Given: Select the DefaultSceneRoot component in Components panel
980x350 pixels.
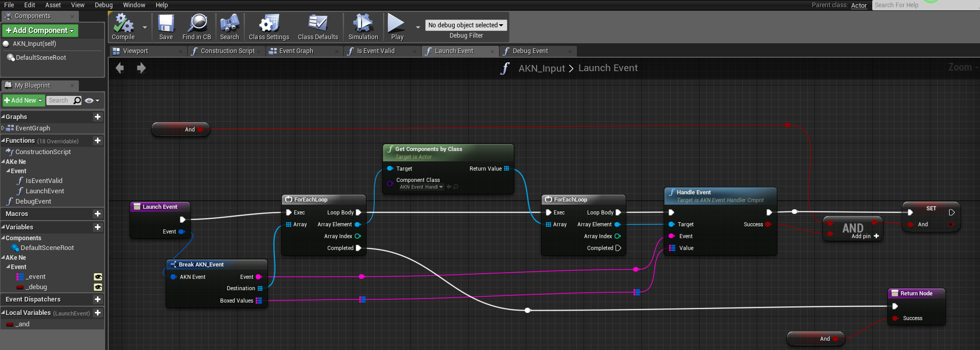Looking at the screenshot, I should pyautogui.click(x=41, y=58).
